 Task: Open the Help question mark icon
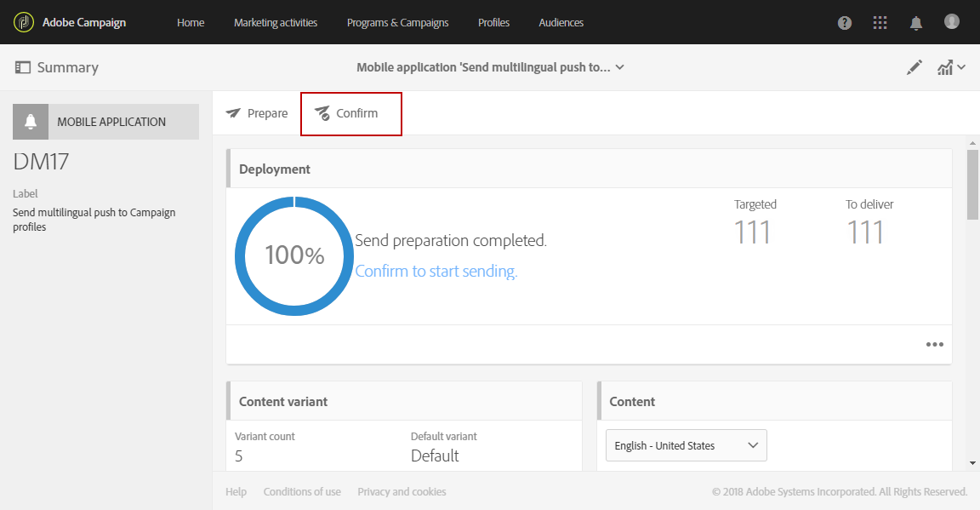[x=845, y=23]
